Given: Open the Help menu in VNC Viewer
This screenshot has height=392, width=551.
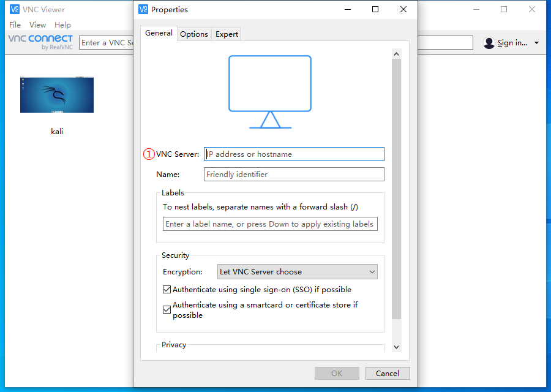Looking at the screenshot, I should coord(62,25).
